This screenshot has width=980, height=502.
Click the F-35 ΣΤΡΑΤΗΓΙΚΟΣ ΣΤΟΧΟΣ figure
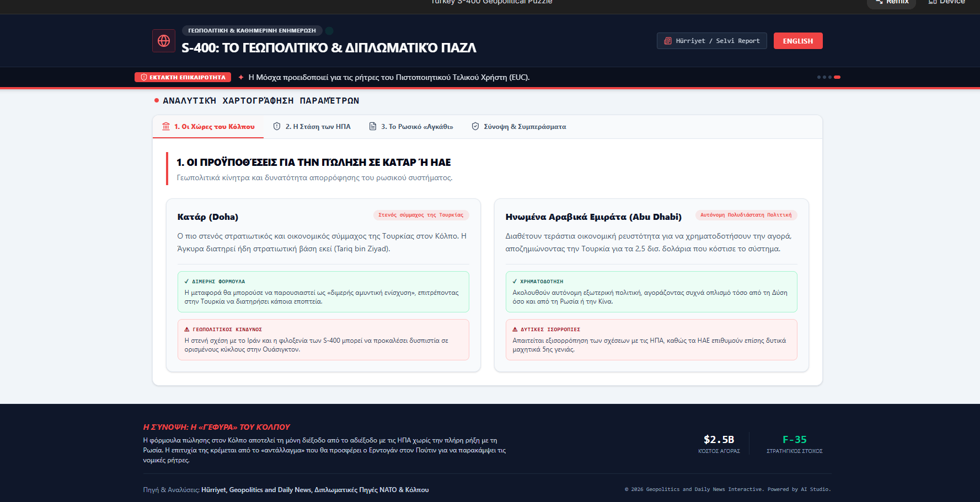point(795,444)
